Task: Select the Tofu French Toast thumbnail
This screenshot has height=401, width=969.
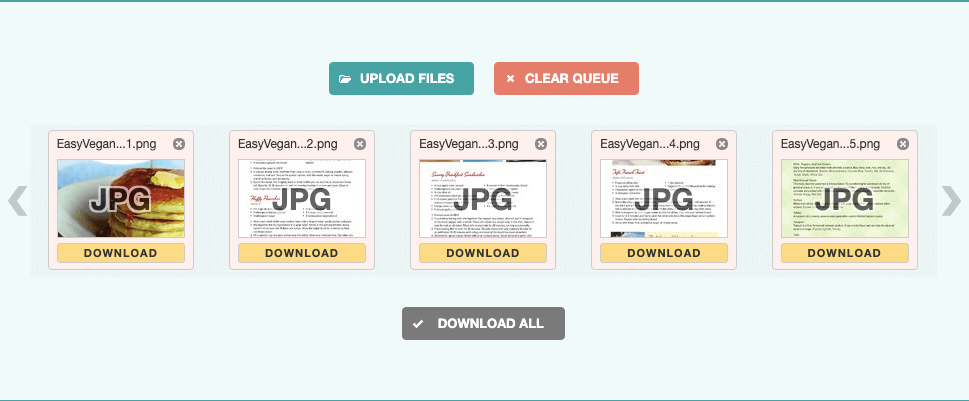Action: click(663, 198)
